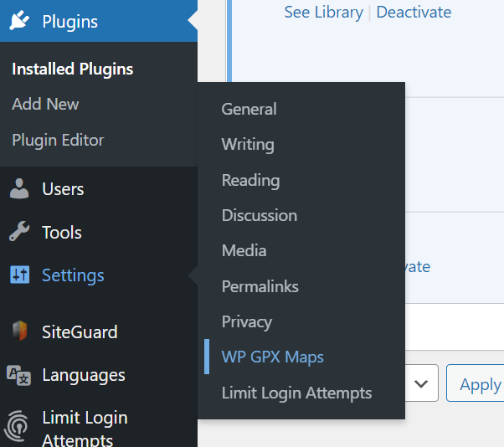This screenshot has width=504, height=447.
Task: Open the Languages menu
Action: [84, 375]
